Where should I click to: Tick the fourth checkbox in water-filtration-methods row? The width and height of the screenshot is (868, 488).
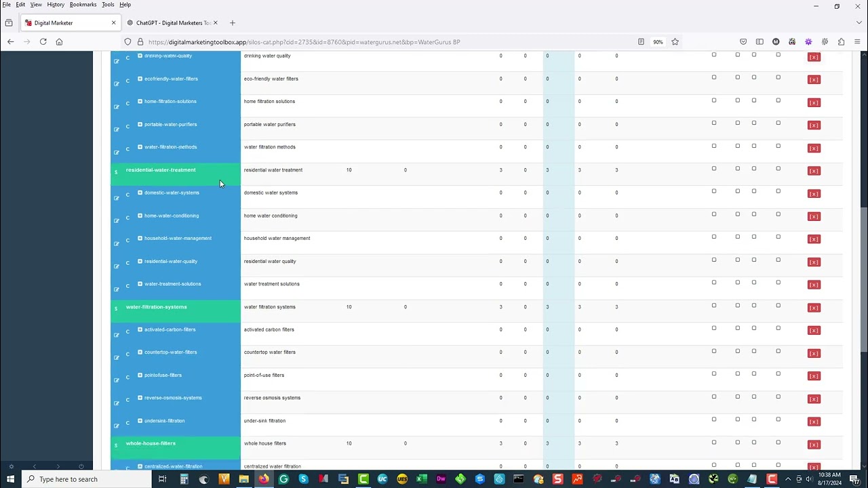(x=778, y=146)
